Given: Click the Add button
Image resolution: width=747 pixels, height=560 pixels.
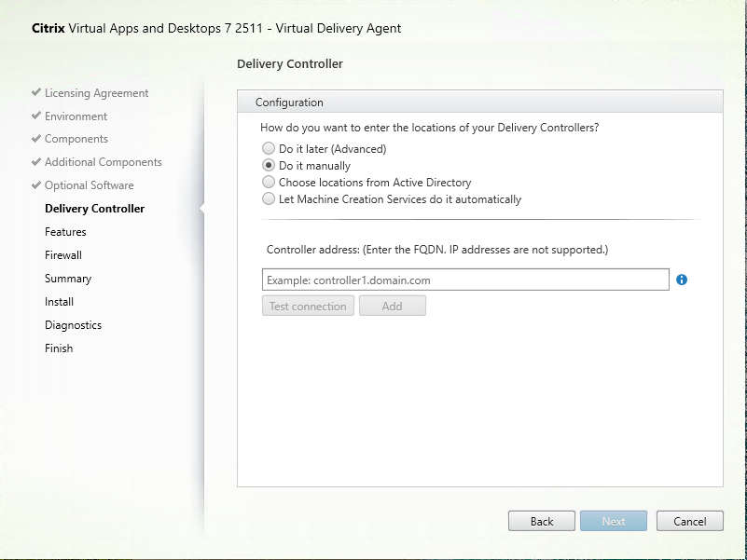Looking at the screenshot, I should point(392,306).
